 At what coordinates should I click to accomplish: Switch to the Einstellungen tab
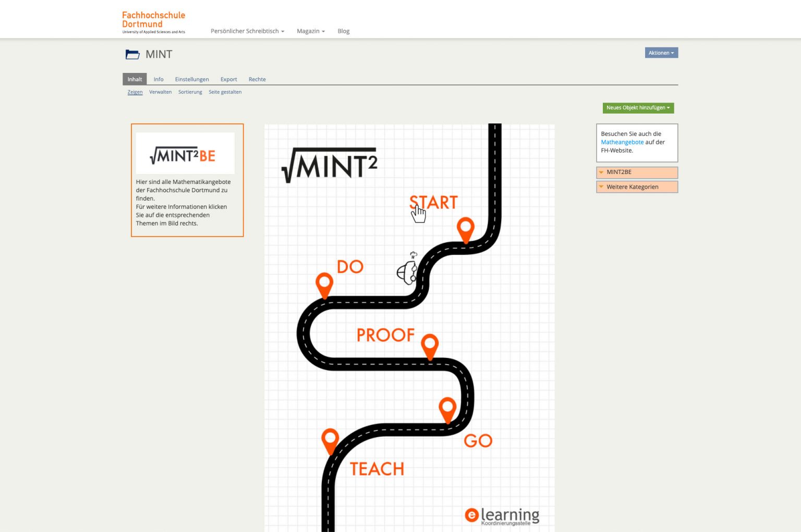192,79
